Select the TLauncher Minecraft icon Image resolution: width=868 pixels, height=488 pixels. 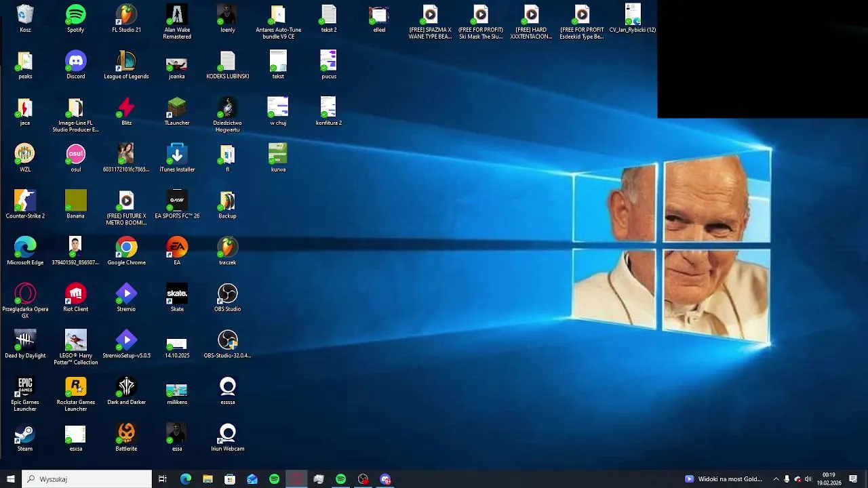[x=177, y=112]
